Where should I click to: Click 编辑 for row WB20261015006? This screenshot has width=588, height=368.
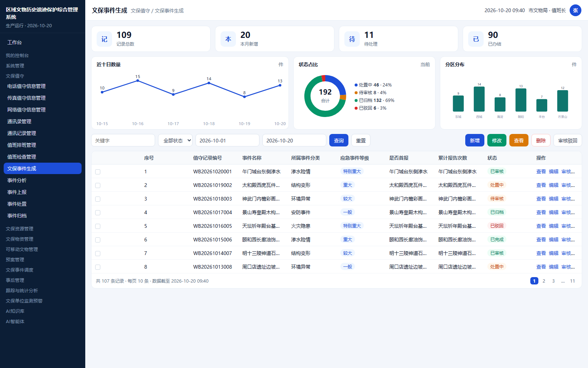click(x=553, y=240)
